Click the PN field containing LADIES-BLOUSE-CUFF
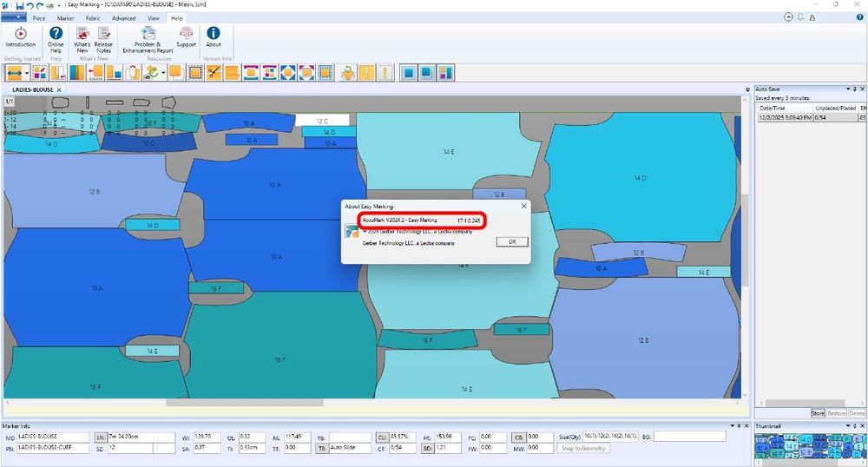Image resolution: width=868 pixels, height=467 pixels. point(53,448)
